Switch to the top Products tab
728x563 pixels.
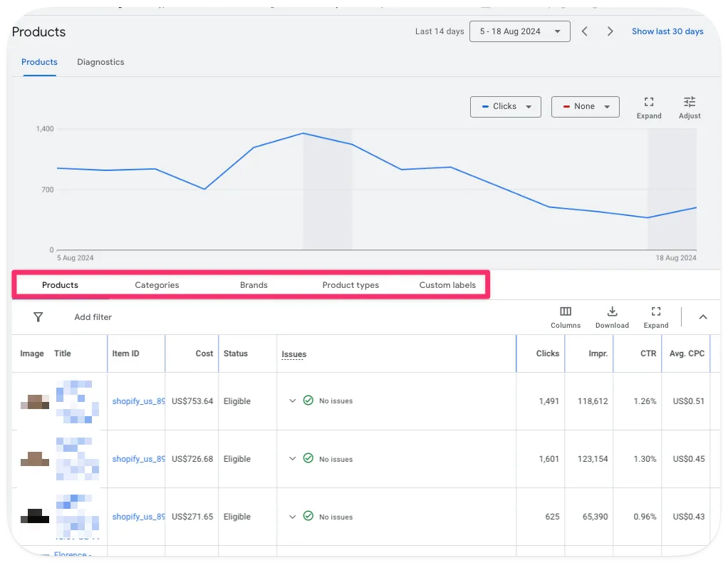39,62
